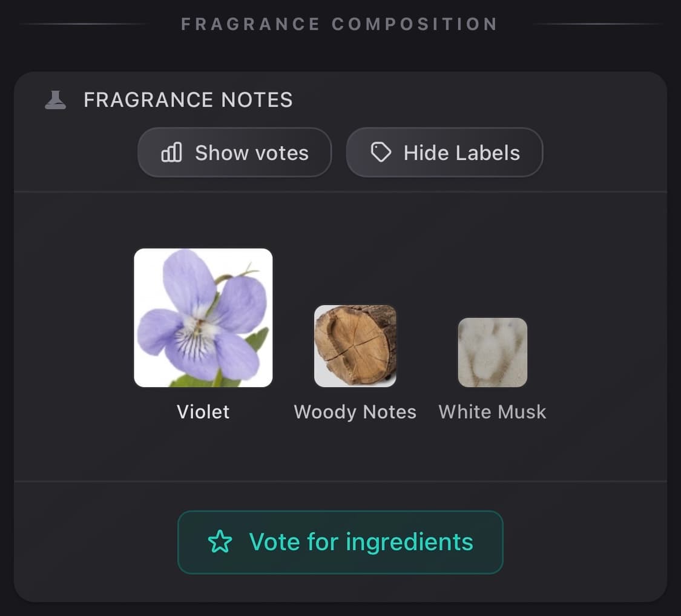Click the divider above Vote for ingredients
The height and width of the screenshot is (616, 681).
(x=340, y=482)
